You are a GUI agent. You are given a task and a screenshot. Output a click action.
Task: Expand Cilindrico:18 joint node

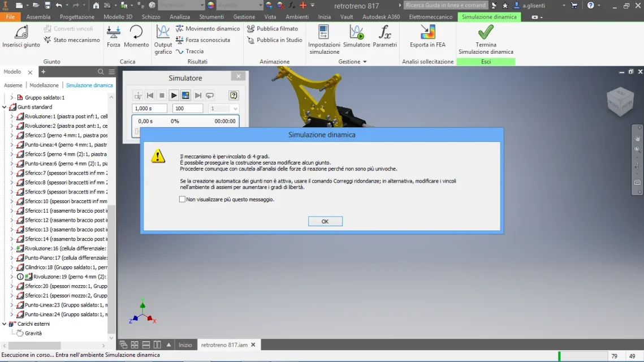pyautogui.click(x=12, y=267)
